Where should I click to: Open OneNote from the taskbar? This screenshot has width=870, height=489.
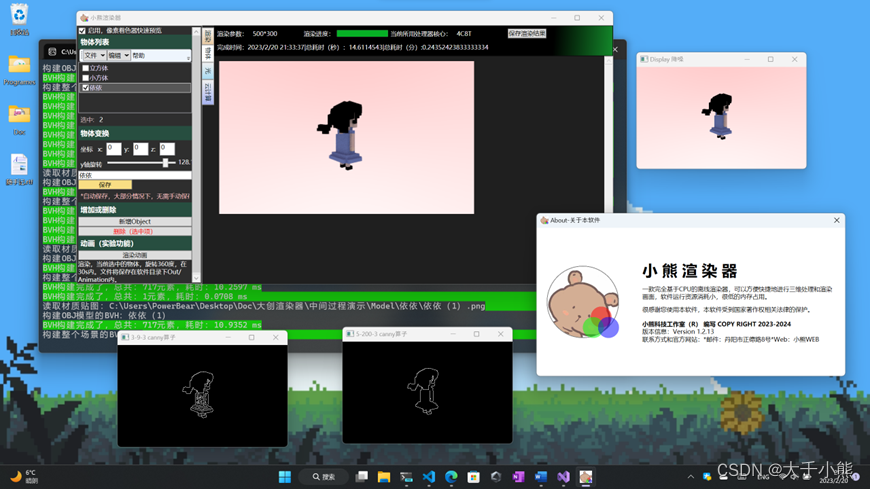[x=518, y=477]
